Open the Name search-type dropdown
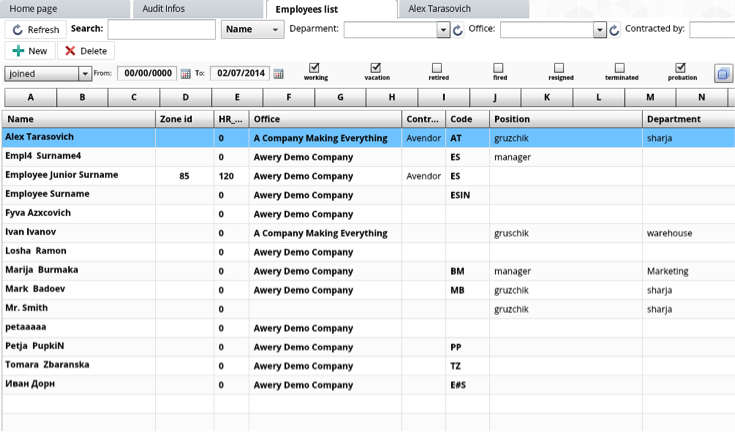This screenshot has width=735, height=432. tap(252, 30)
